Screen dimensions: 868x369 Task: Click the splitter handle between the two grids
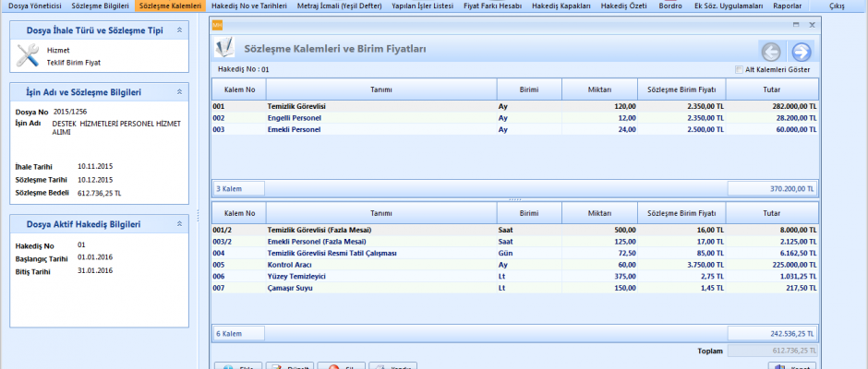[515, 199]
